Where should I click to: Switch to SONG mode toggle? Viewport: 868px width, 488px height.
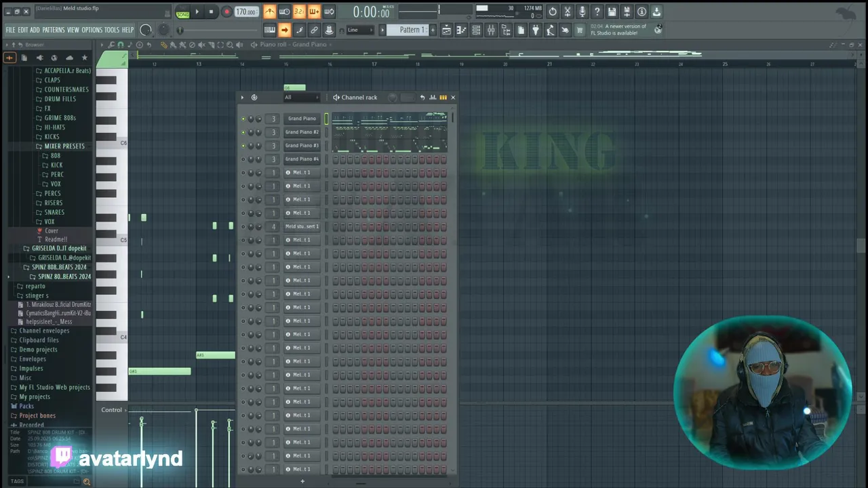[x=182, y=13]
